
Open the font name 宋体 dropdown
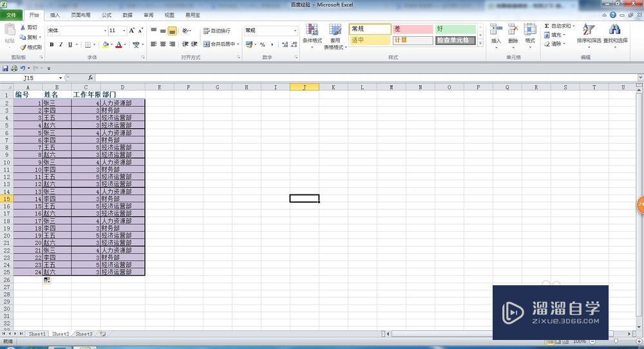coord(105,31)
